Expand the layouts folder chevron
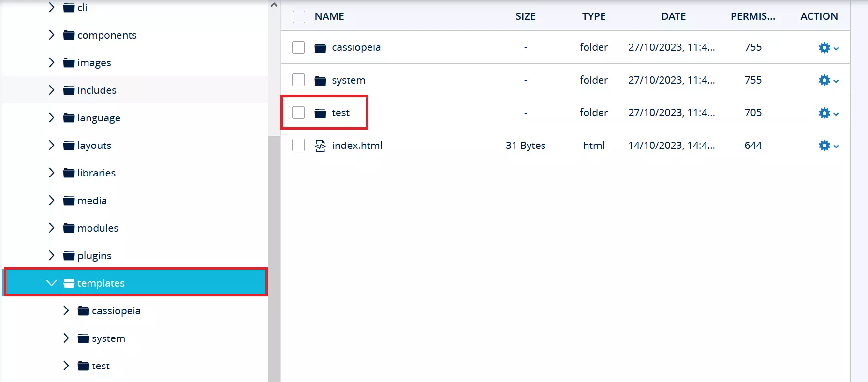 (52, 145)
